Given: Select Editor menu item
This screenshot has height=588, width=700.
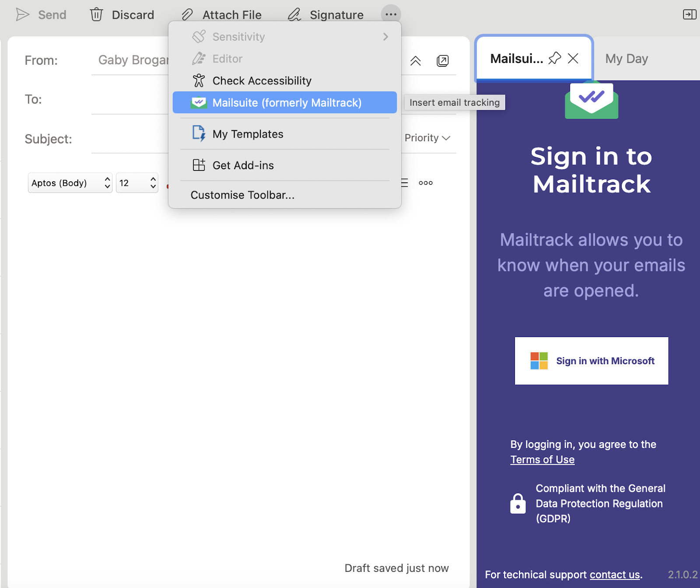Looking at the screenshot, I should coord(284,59).
